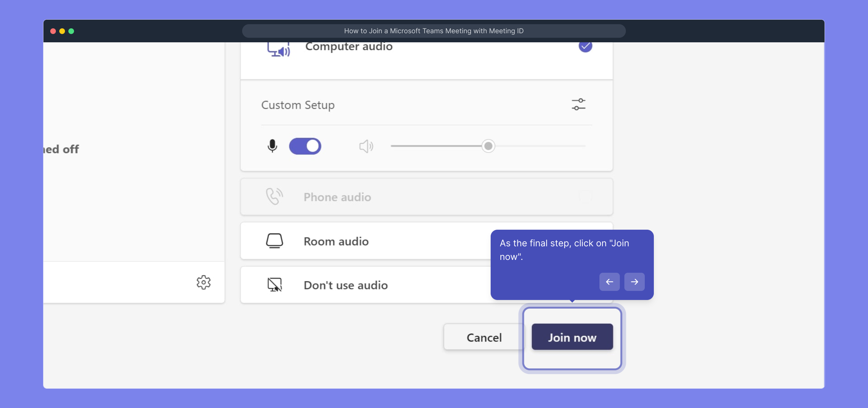The height and width of the screenshot is (408, 868).
Task: Click the computer audio monitor-speaker icon
Action: pos(279,50)
